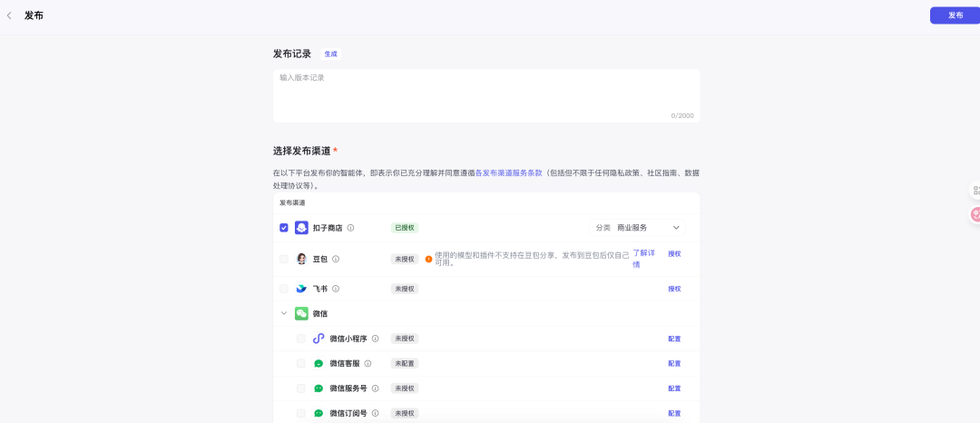Open info tooltip next to 飞书
Image resolution: width=980 pixels, height=423 pixels.
point(336,289)
